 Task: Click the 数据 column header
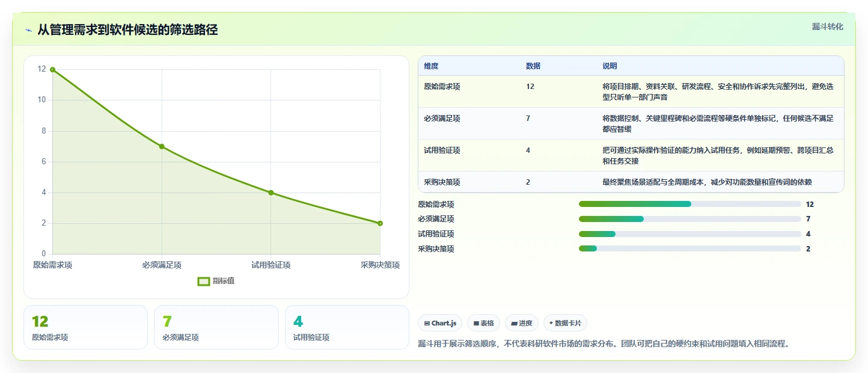(x=533, y=66)
